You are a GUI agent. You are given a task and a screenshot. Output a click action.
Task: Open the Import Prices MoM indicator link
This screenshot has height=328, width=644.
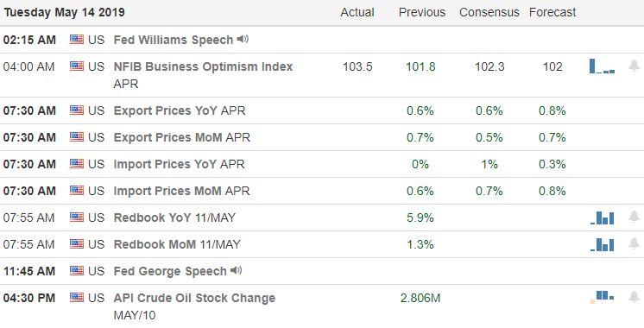[x=167, y=191]
